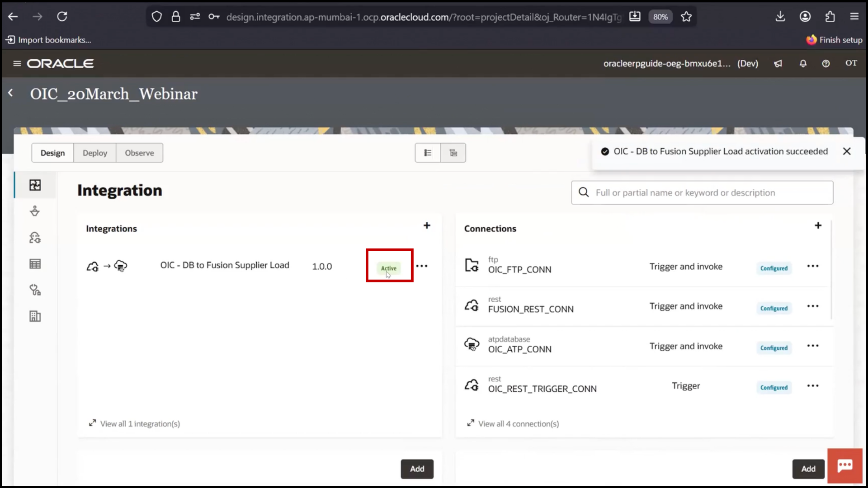Click Configured badge for OIC_FTP_CONN
Image resolution: width=868 pixels, height=488 pixels.
pyautogui.click(x=774, y=268)
